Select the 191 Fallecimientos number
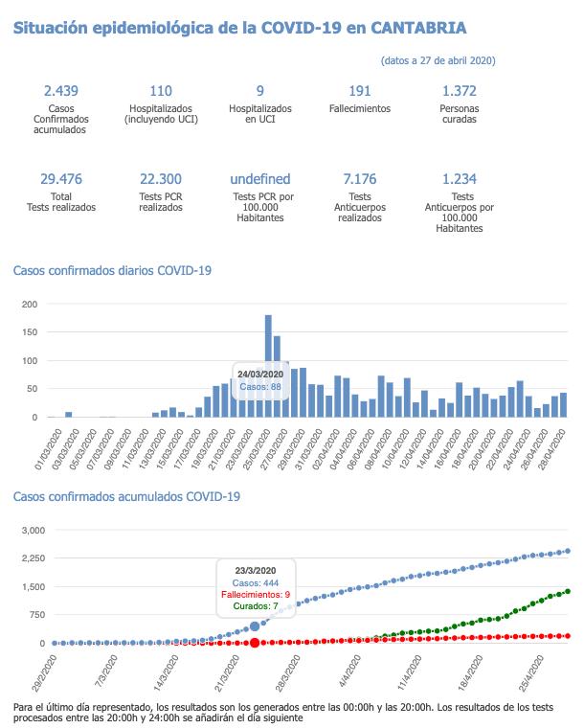This screenshot has height=728, width=584. point(359,91)
